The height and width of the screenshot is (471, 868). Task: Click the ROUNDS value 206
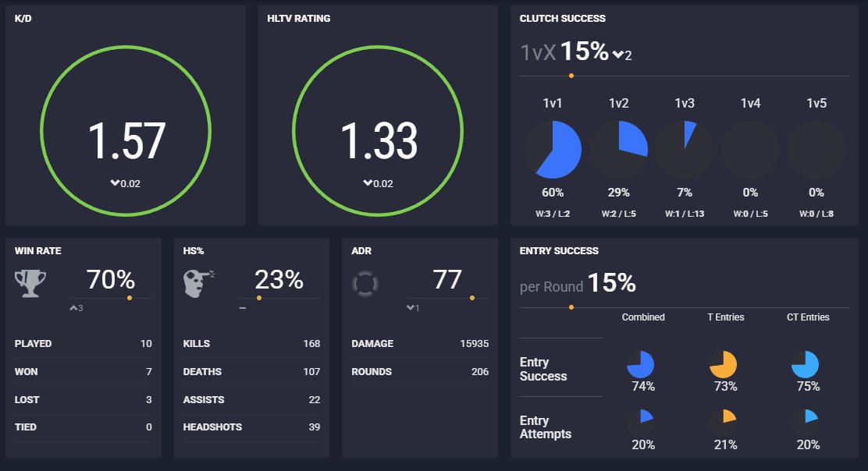tap(480, 371)
